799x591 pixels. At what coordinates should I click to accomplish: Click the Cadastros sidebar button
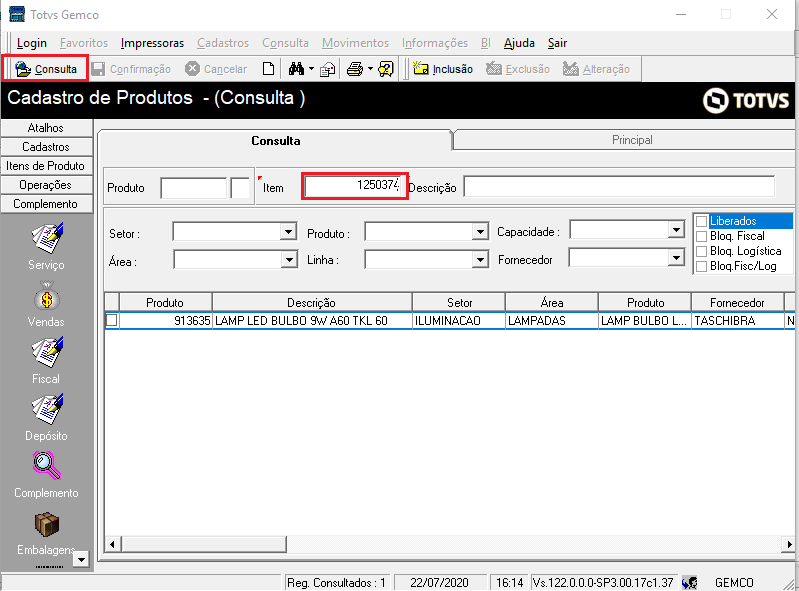(x=46, y=147)
